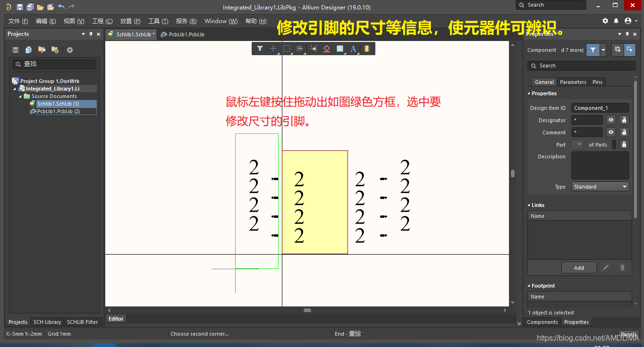Click the selection filter funnel in canvas toolbar
This screenshot has height=347, width=644.
click(x=260, y=49)
